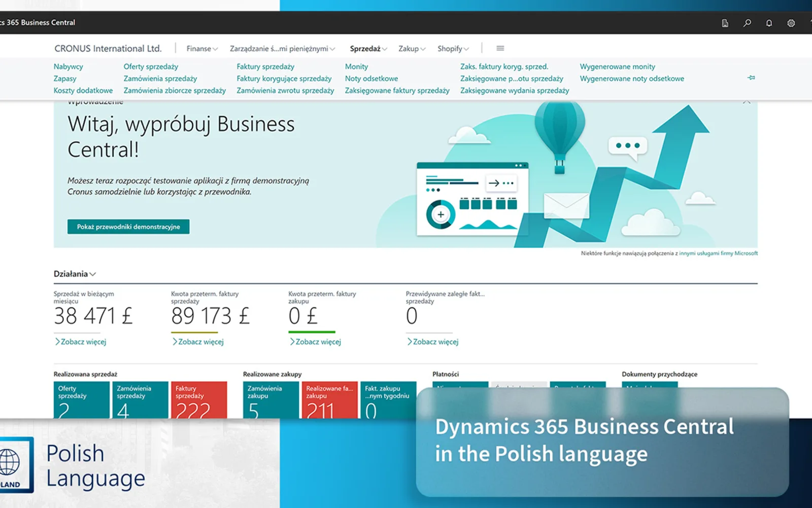The height and width of the screenshot is (508, 812).
Task: Expand the Działania dropdown
Action: 75,274
